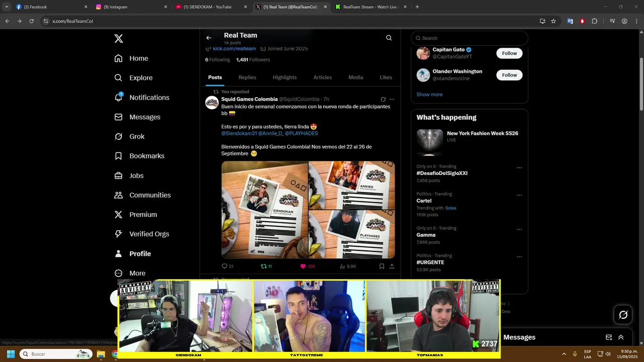Follow Capitan Gato

coord(509,53)
